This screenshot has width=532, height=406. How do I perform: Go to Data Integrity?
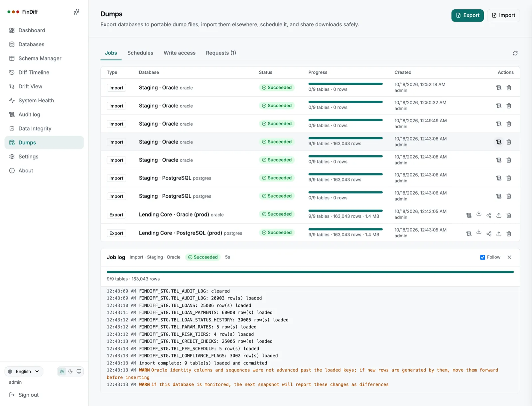pyautogui.click(x=44, y=129)
